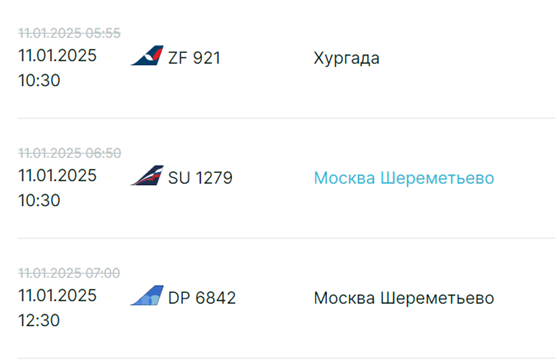Open the blue Москва Шереметьево link

tap(404, 178)
